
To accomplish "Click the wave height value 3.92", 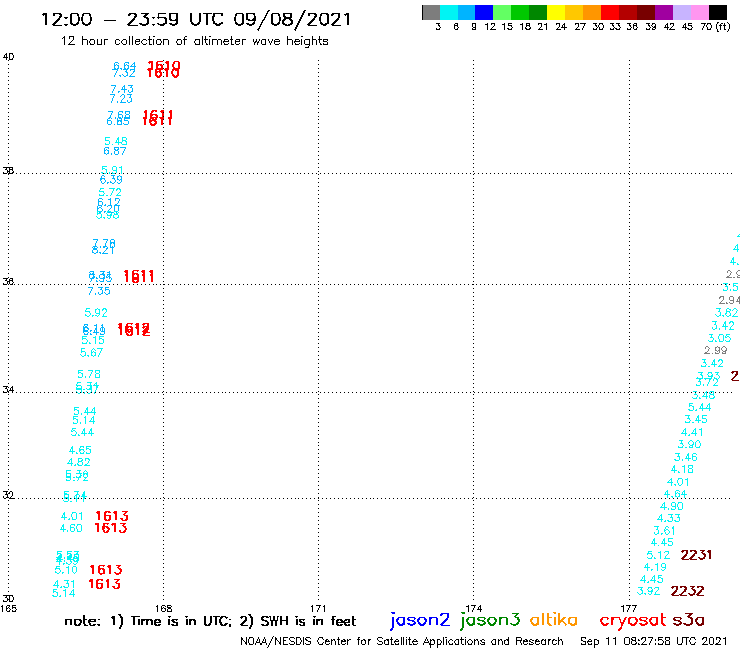I will coord(648,591).
